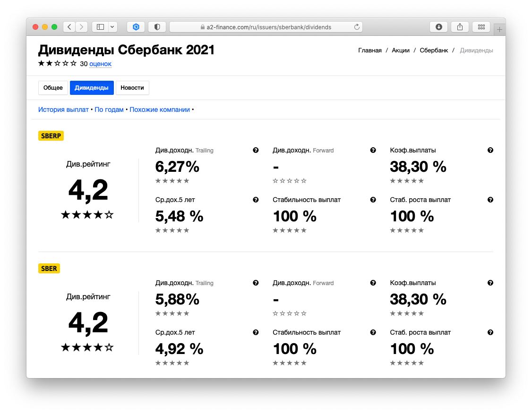Open the privacy shield icon

[x=157, y=27]
